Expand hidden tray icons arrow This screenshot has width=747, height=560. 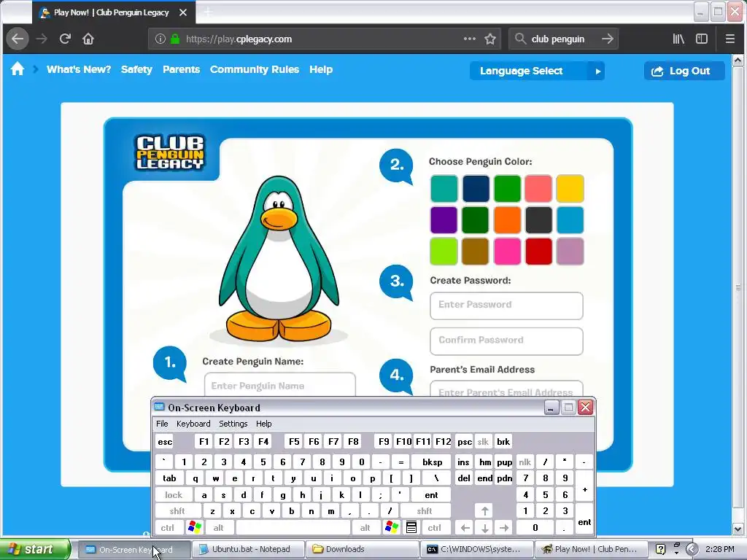pos(692,549)
